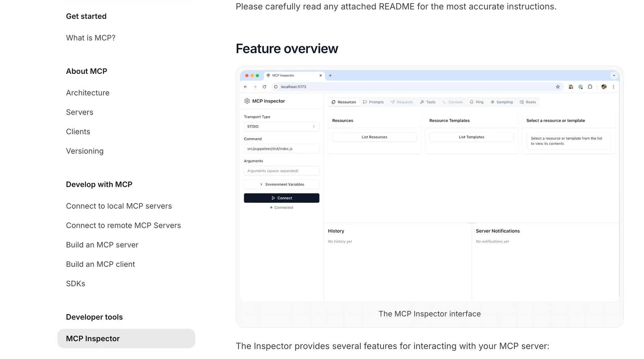The height and width of the screenshot is (359, 644).
Task: Switch to the Prompts tab
Action: tap(373, 102)
